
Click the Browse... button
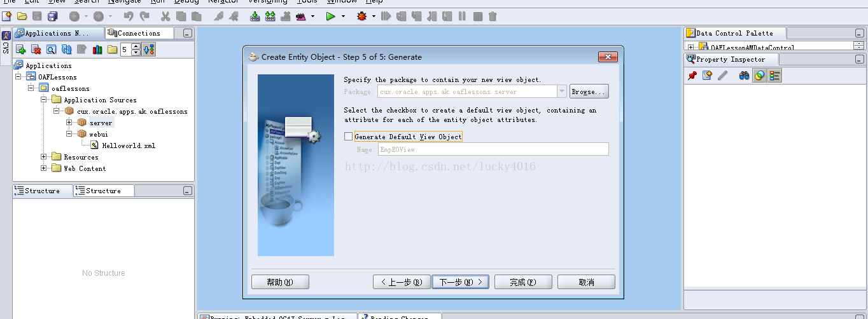click(x=589, y=92)
